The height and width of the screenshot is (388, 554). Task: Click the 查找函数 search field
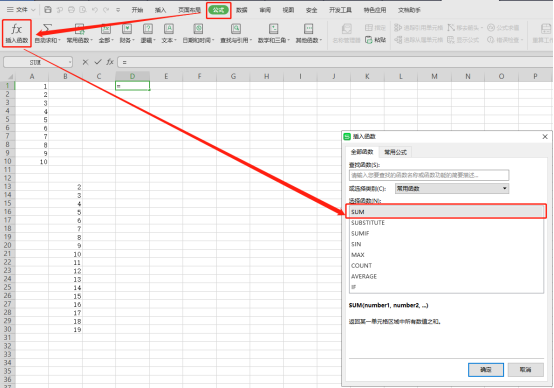pyautogui.click(x=429, y=175)
